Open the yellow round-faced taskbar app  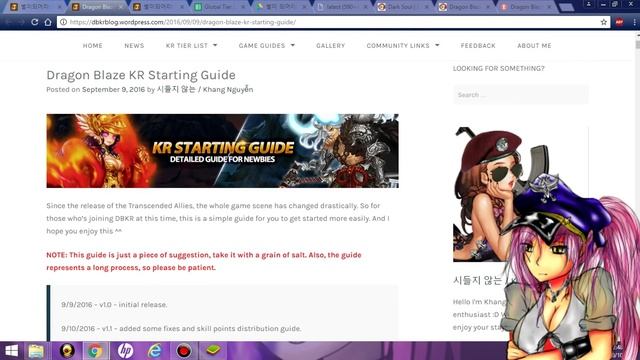pyautogui.click(x=67, y=351)
